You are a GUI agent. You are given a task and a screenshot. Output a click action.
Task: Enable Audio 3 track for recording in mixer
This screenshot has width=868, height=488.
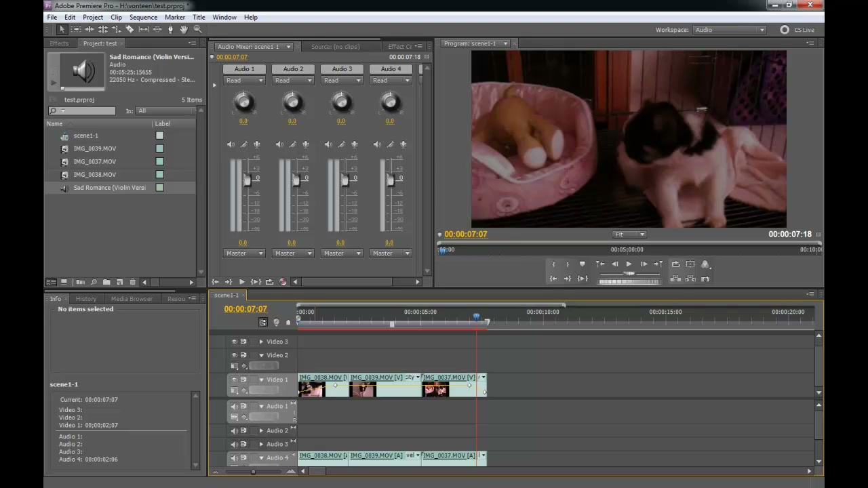coord(354,144)
